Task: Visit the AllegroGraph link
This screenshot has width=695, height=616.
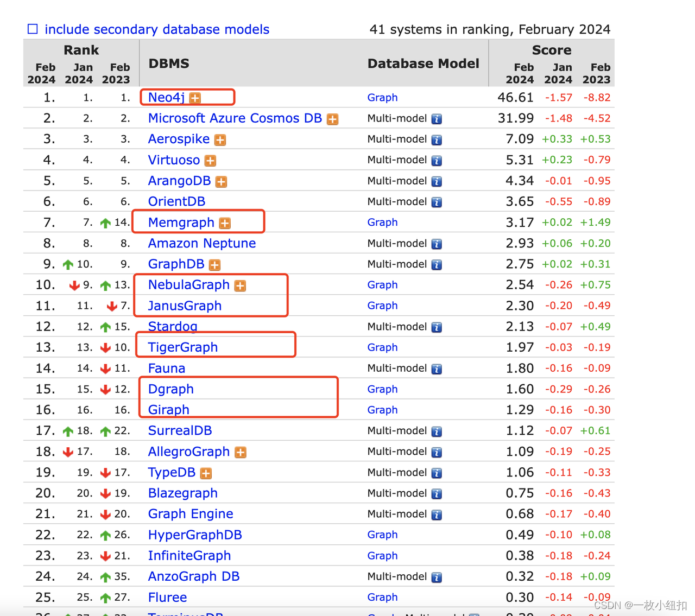Action: [x=189, y=452]
